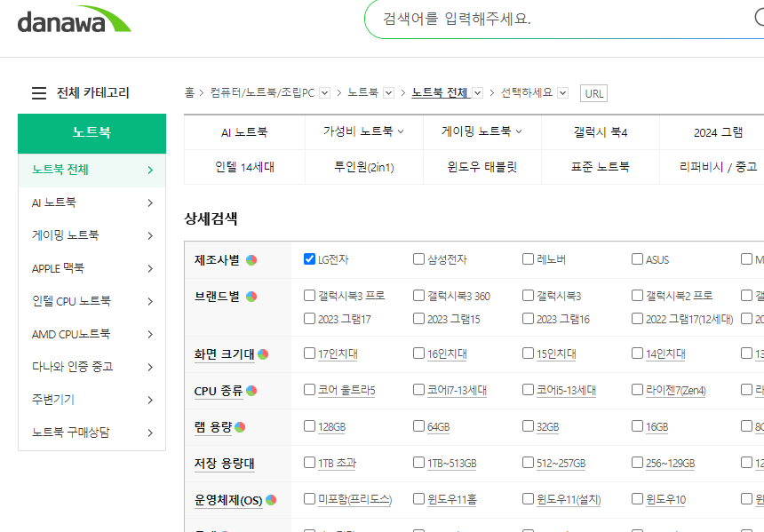Expand the 게이밍 노트북 tab dropdown

(x=519, y=131)
